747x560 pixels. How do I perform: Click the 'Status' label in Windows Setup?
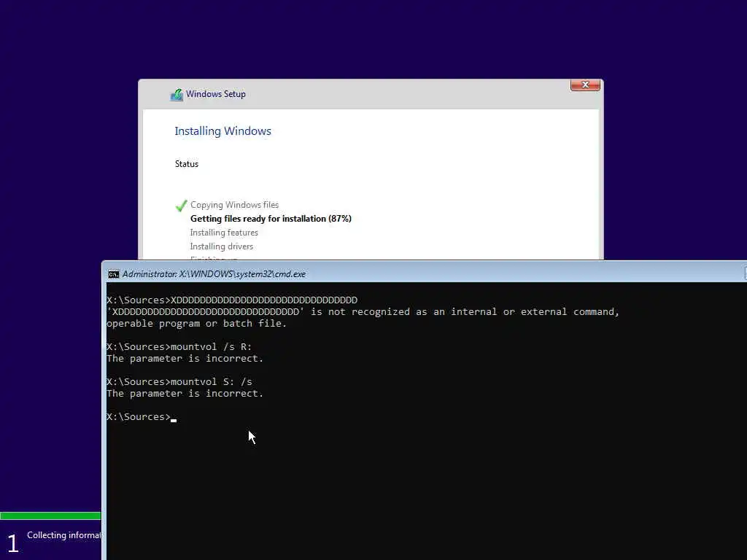(186, 164)
